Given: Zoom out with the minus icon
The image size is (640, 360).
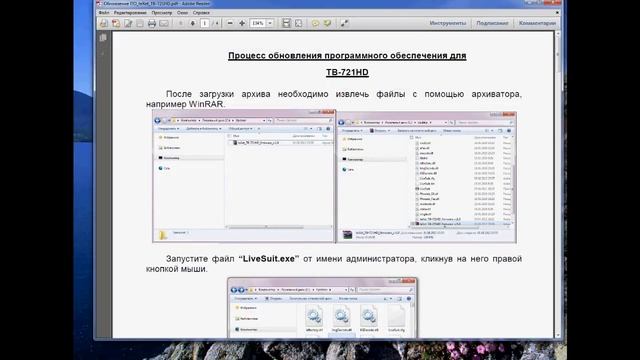Looking at the screenshot, I should tap(230, 24).
